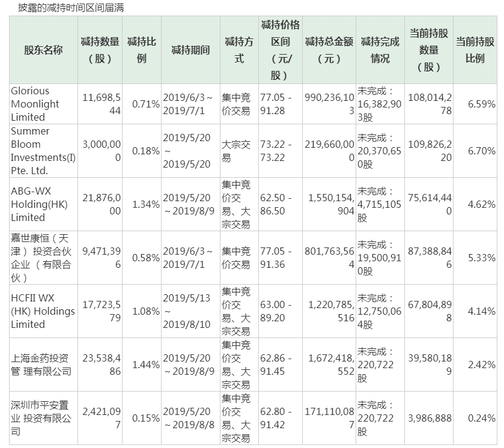Select the 63.00 - 89.20 price range cell
Screen dimensions: 504x448
click(281, 311)
